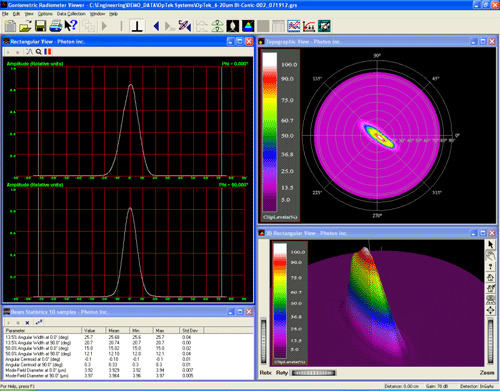This screenshot has height=391, width=500.
Task: Click the X delete icon in Beam Statistics
Action: coord(27,322)
